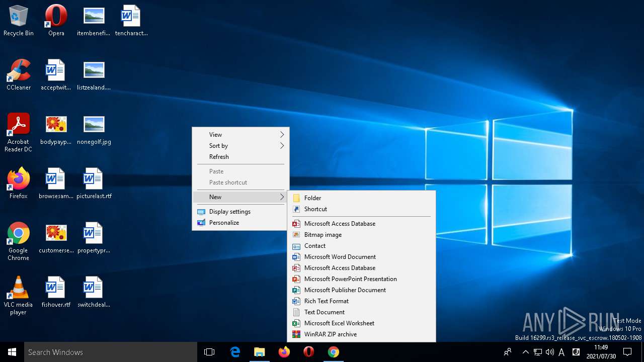Create a new Folder
The height and width of the screenshot is (362, 644).
tap(361, 198)
